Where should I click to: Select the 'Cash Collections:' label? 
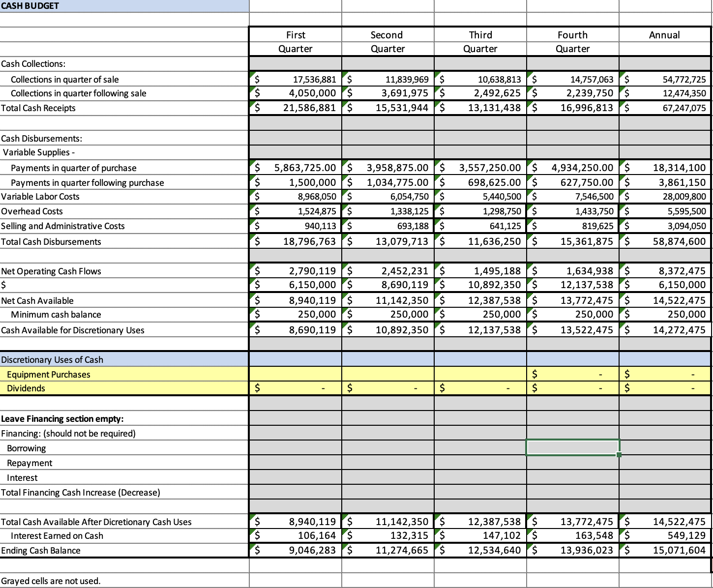click(33, 64)
